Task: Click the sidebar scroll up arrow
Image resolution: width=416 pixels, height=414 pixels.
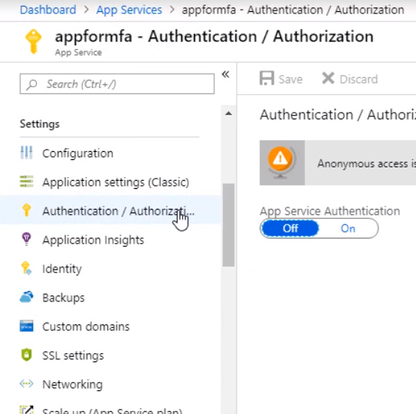Action: 228,114
